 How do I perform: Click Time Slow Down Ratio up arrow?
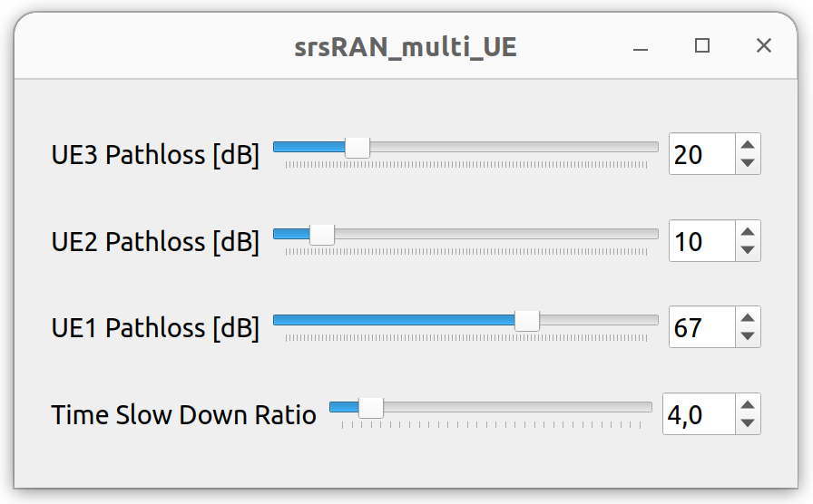[747, 404]
